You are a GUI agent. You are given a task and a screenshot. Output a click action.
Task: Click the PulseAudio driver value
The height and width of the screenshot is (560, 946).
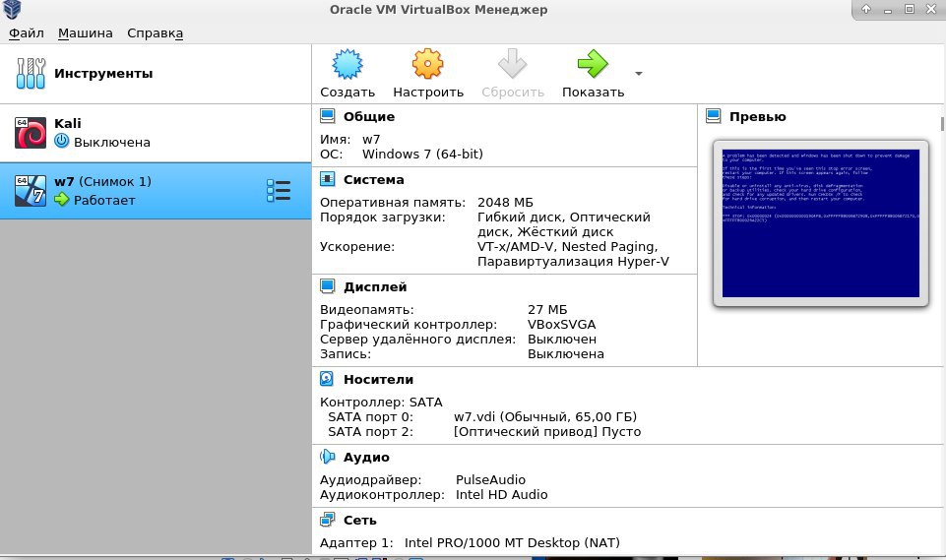(x=490, y=479)
